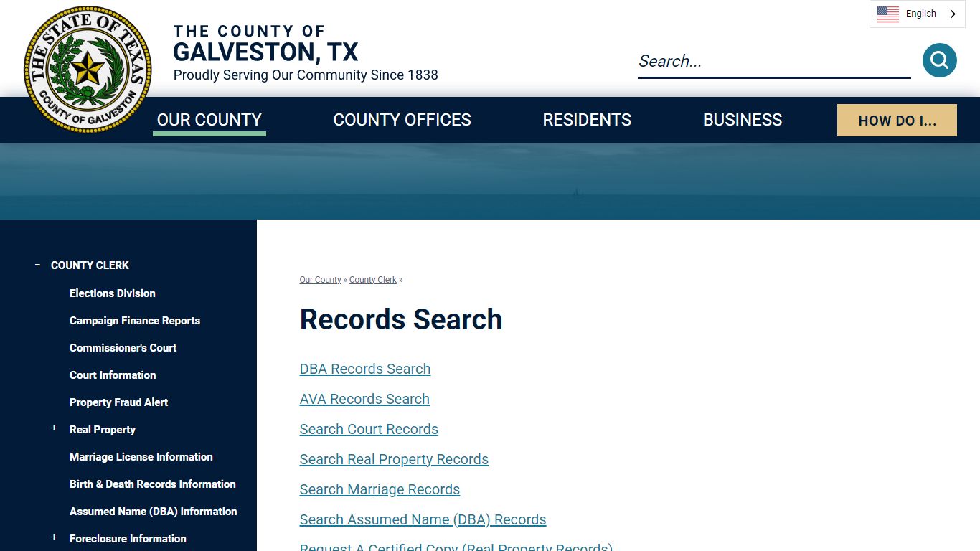Click the Records Search page heading
Image resolution: width=980 pixels, height=551 pixels.
[x=401, y=319]
